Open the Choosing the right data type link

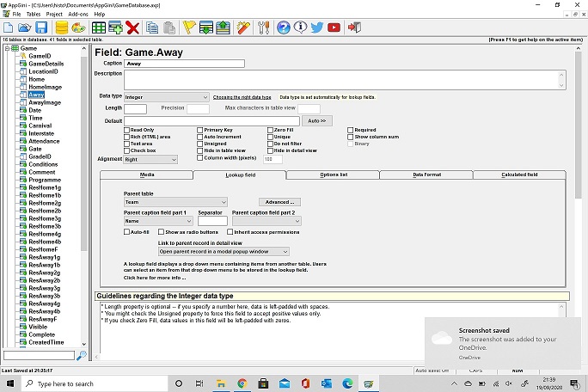242,97
